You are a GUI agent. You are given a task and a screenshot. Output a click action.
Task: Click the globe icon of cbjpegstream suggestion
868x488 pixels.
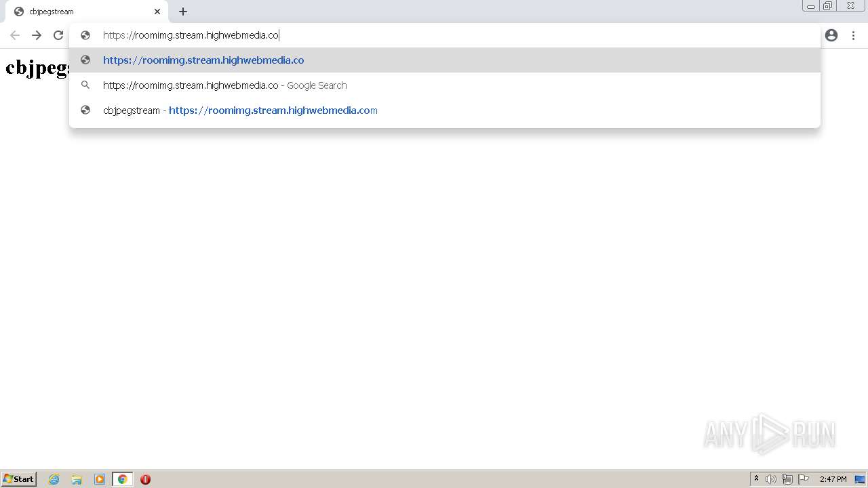[x=85, y=110]
